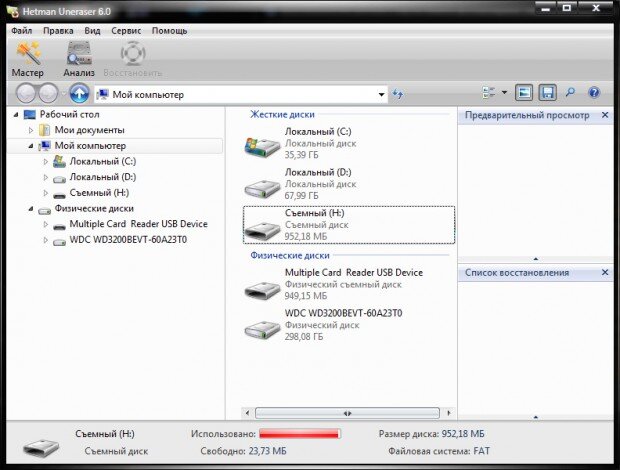Click the horizontal scrollbar thumb
This screenshot has height=470, width=620.
[x=347, y=413]
